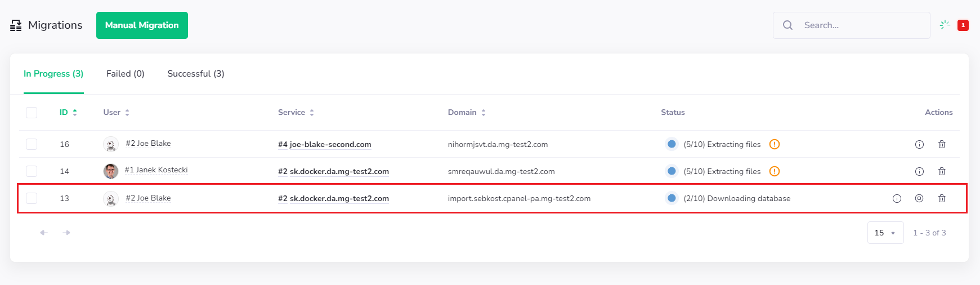This screenshot has height=285, width=980.
Task: Click the Actions column header
Action: tap(939, 112)
